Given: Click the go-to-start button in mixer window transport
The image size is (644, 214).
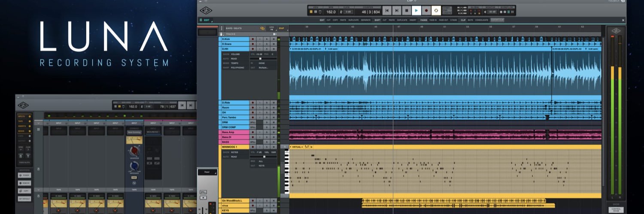Looking at the screenshot, I should click(x=182, y=105).
